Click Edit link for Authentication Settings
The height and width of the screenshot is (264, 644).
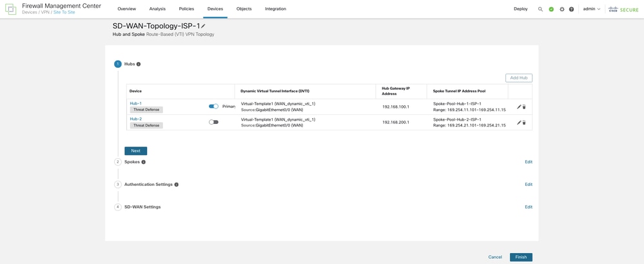point(529,185)
